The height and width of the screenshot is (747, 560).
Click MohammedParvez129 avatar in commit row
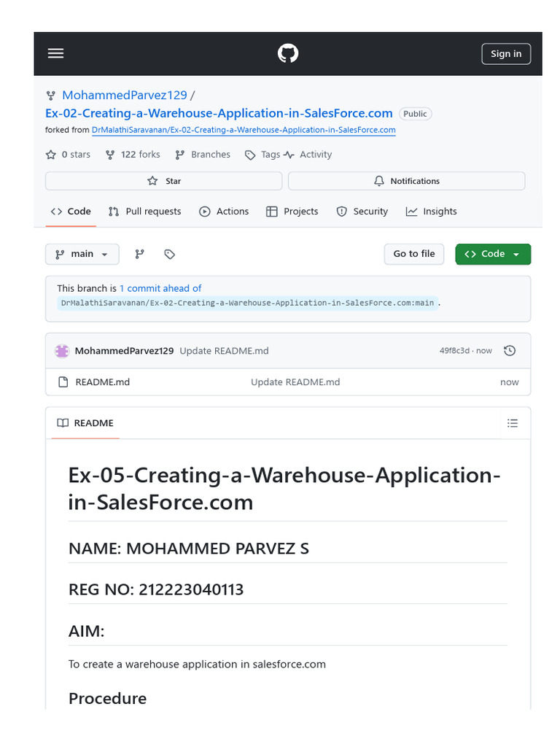(x=62, y=351)
